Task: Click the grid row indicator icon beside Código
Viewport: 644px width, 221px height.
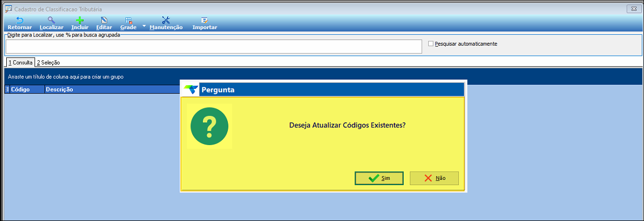Action: point(7,89)
